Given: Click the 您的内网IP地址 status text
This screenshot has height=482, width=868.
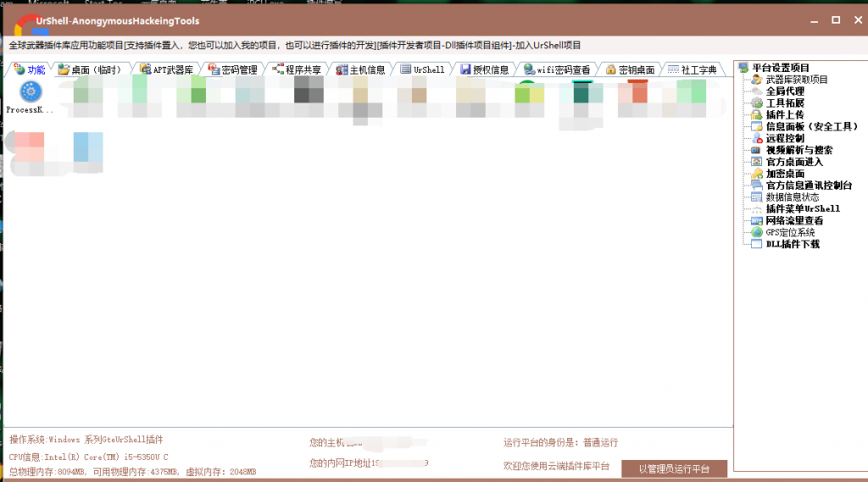Looking at the screenshot, I should coord(369,463).
